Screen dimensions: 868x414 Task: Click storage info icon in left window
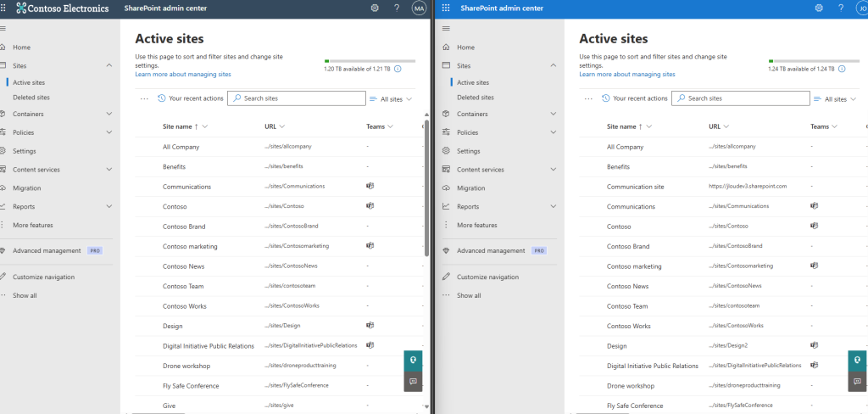pyautogui.click(x=398, y=69)
